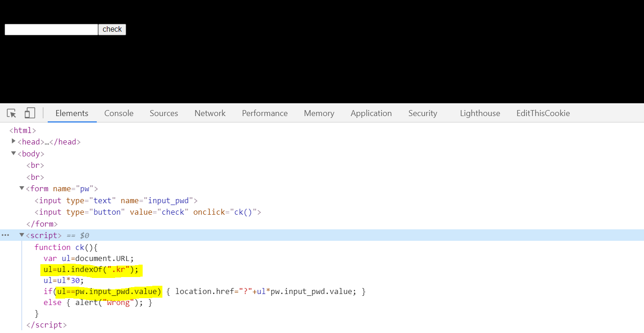The height and width of the screenshot is (333, 644).
Task: Collapse the script element node
Action: 22,235
